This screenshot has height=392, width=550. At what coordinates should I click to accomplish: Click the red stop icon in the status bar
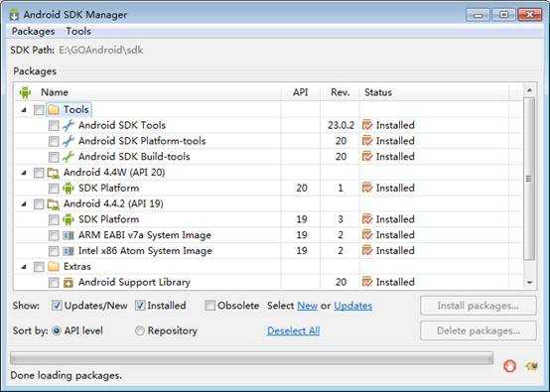[509, 366]
